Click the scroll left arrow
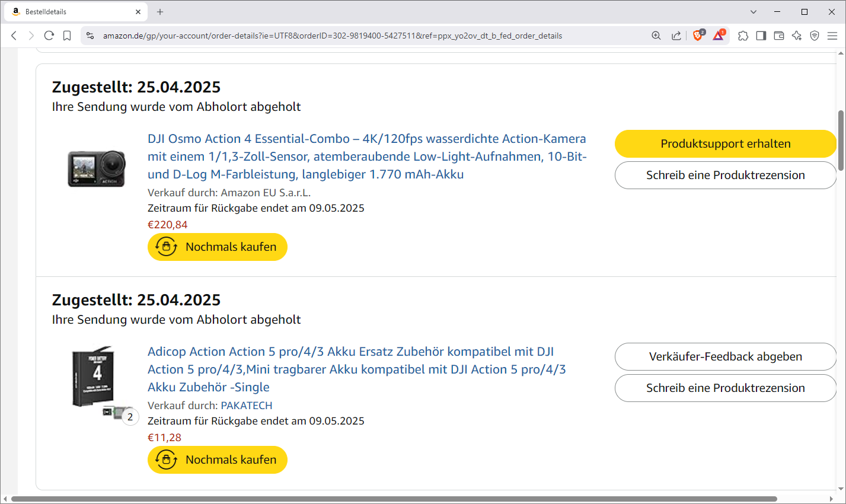The height and width of the screenshot is (504, 846). tap(5, 499)
